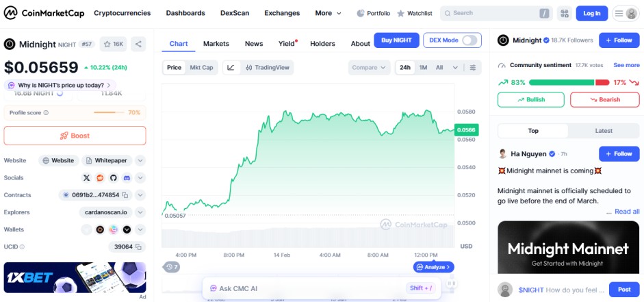Open the Compare dropdown
The height and width of the screenshot is (302, 644).
(x=370, y=67)
